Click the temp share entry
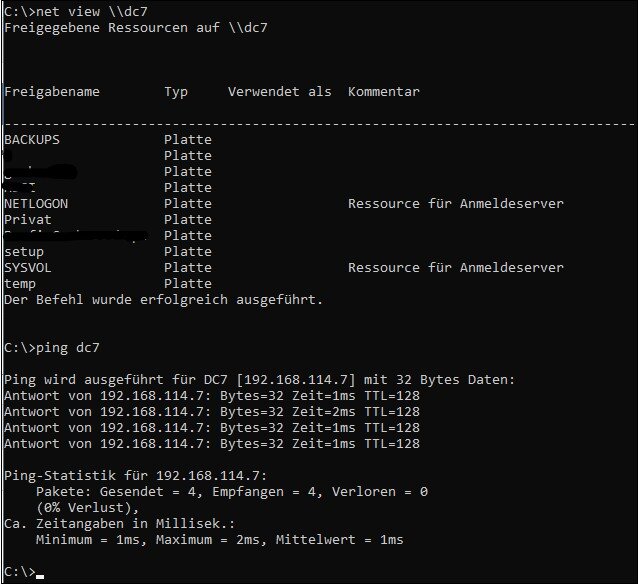Image resolution: width=638 pixels, height=584 pixels. [20, 284]
